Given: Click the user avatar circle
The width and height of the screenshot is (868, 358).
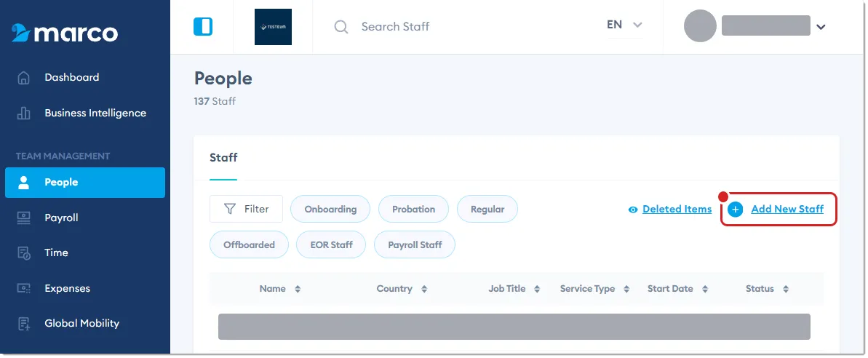Looking at the screenshot, I should click(700, 26).
